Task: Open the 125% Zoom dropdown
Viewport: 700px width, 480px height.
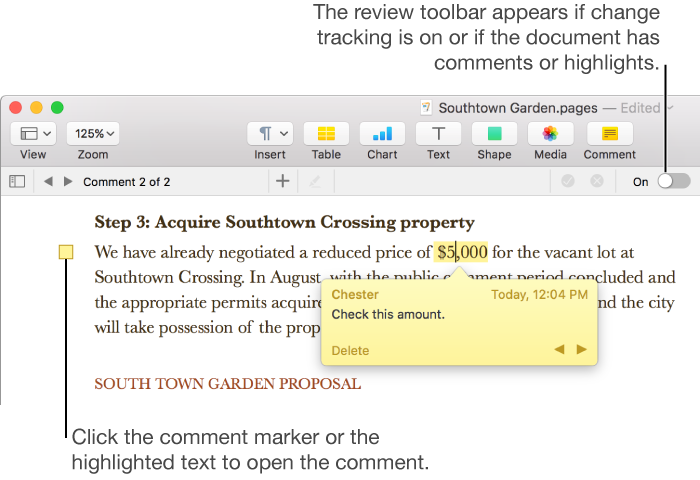Action: [x=93, y=134]
